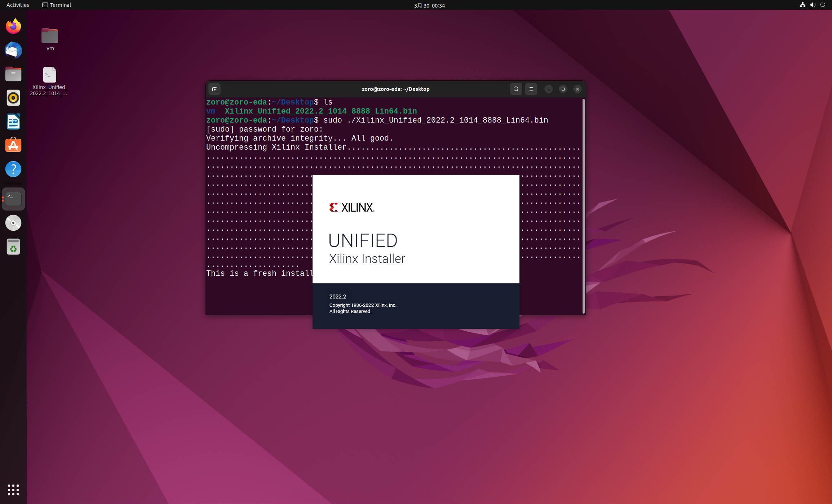Click 'Xilinx Installer' text on splash
The image size is (832, 504).
367,259
